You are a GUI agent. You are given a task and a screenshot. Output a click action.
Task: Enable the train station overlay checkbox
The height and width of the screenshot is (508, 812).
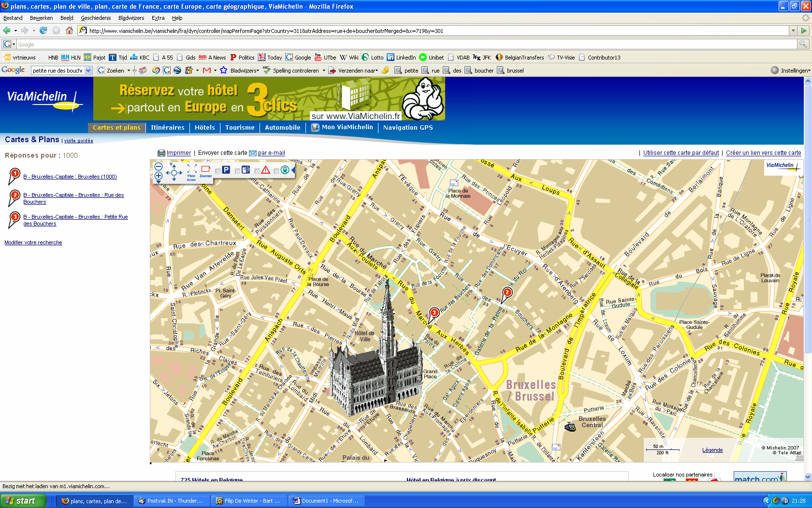pyautogui.click(x=277, y=171)
